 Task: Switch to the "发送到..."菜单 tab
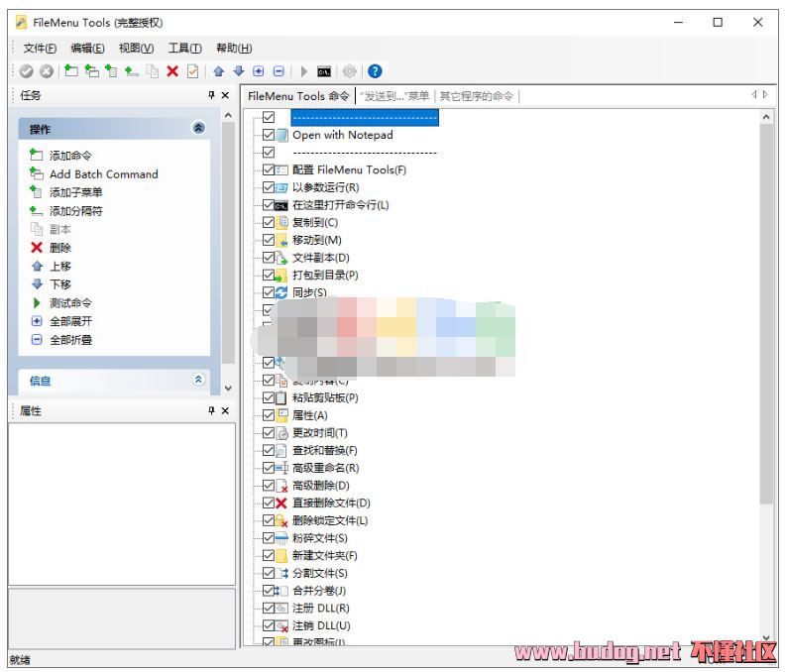coord(394,96)
